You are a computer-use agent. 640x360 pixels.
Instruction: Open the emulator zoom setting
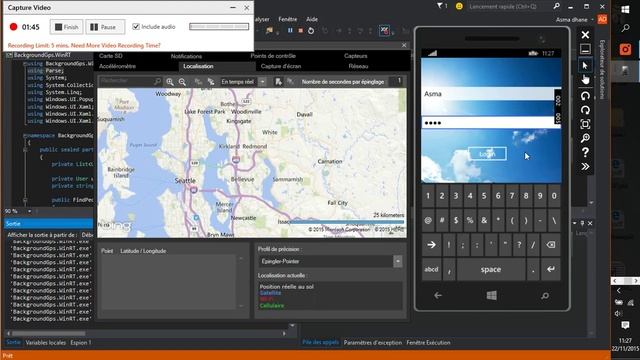pos(585,138)
